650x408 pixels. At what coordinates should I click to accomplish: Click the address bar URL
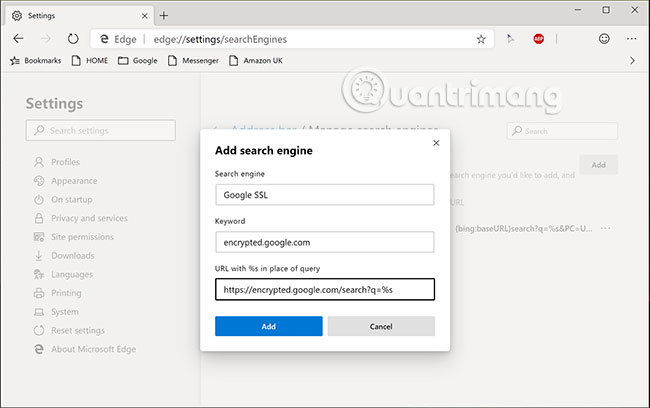220,39
